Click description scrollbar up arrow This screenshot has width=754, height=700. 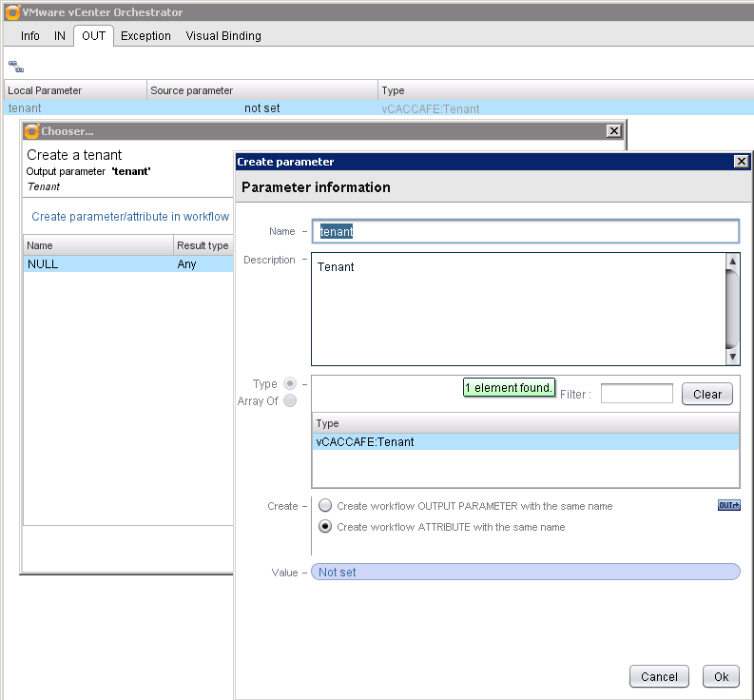click(x=732, y=262)
